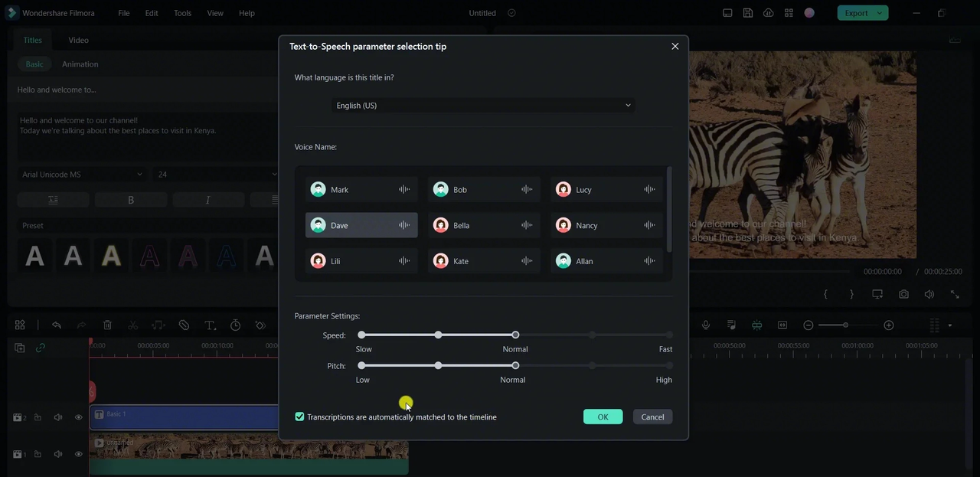Screen dimensions: 980x477
Task: Preview Allan's voice with its waveform icon
Action: click(649, 261)
